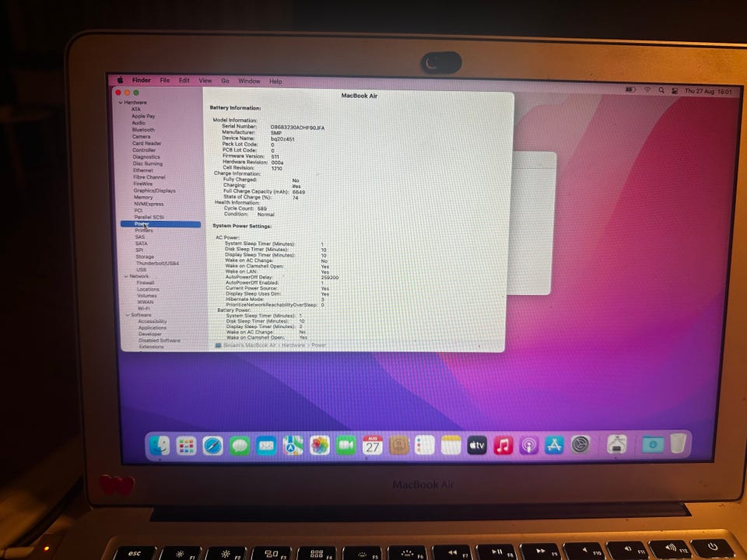Select Memory in sidebar
The width and height of the screenshot is (747, 560).
point(143,197)
